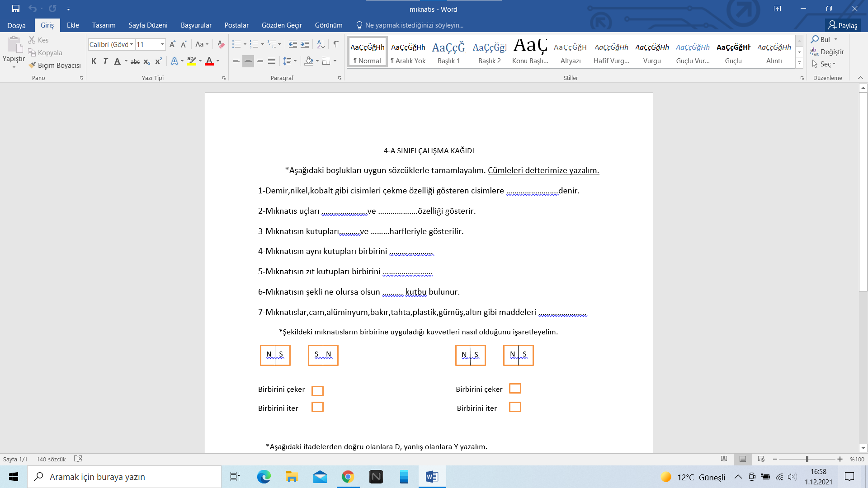Open File Explorer from the taskbar
This screenshot has width=868, height=488.
292,477
